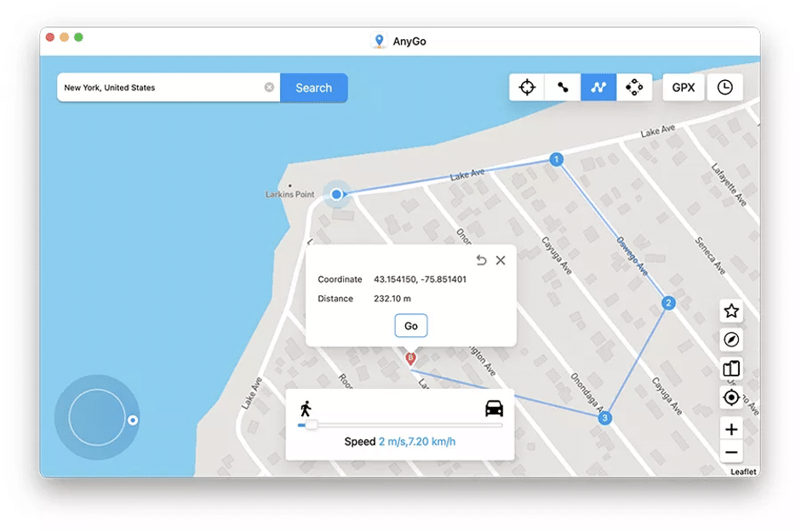
Task: Select the two-spot route mode icon
Action: 563,87
